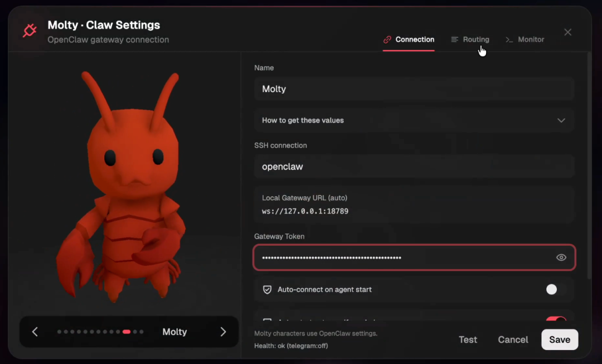
Task: Click Cancel to discard changes
Action: tap(513, 340)
